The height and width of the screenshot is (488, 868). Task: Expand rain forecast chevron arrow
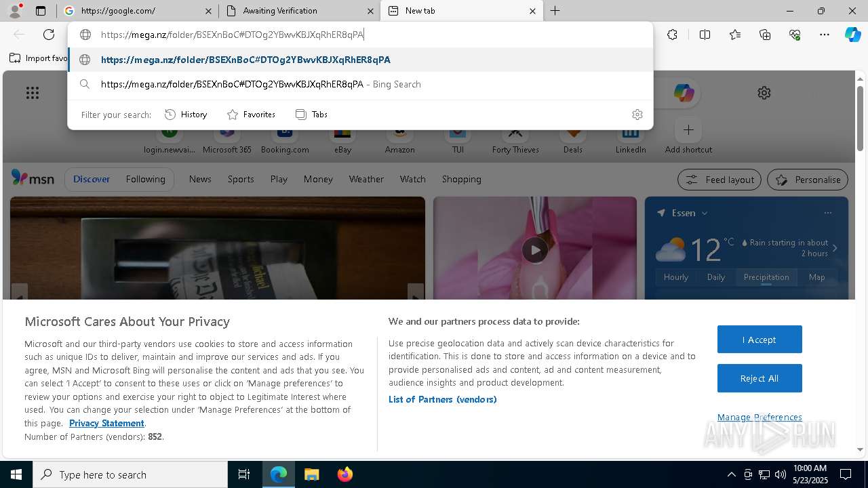(x=835, y=248)
